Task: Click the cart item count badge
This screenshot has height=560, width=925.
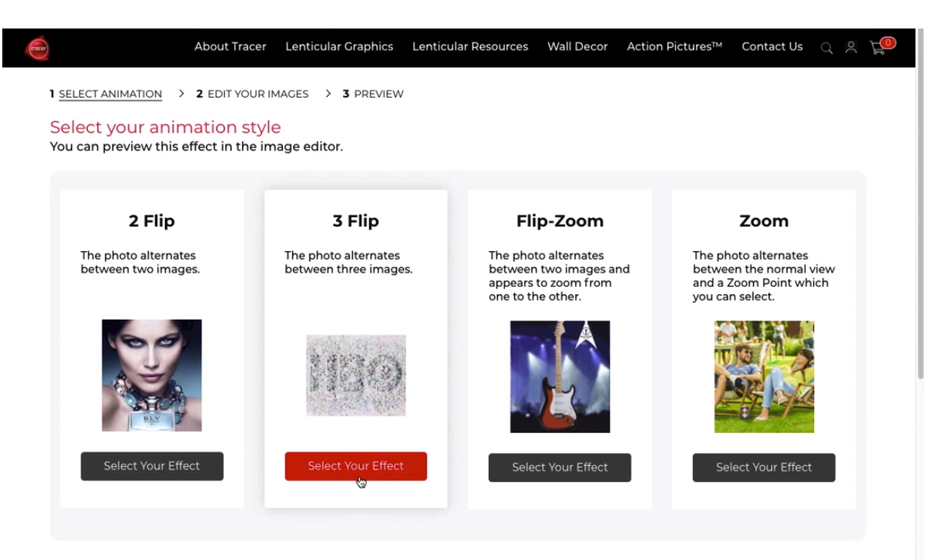Action: click(x=888, y=43)
